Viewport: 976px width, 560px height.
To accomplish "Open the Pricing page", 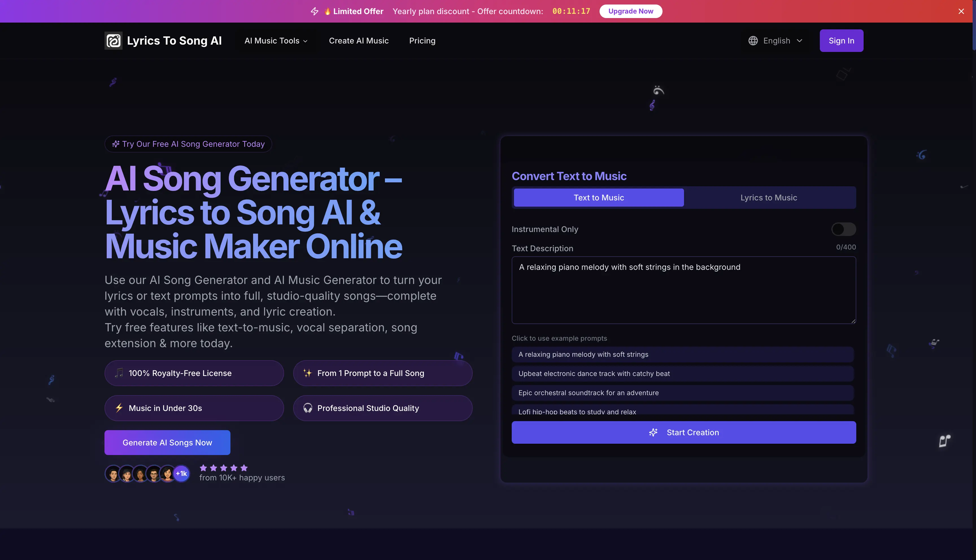I will tap(422, 41).
